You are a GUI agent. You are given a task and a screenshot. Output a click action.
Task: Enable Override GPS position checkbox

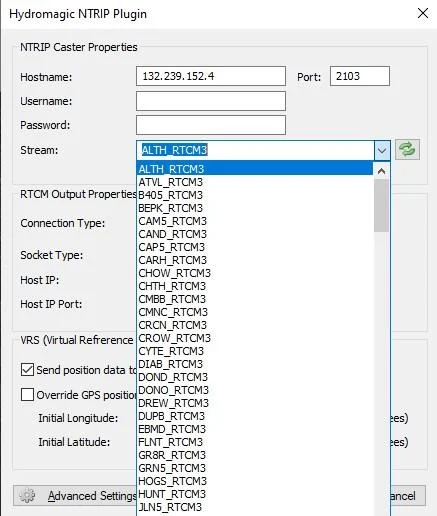(x=27, y=395)
